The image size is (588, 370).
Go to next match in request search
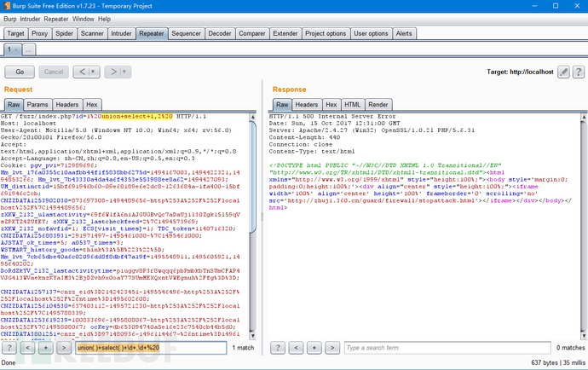(64, 348)
